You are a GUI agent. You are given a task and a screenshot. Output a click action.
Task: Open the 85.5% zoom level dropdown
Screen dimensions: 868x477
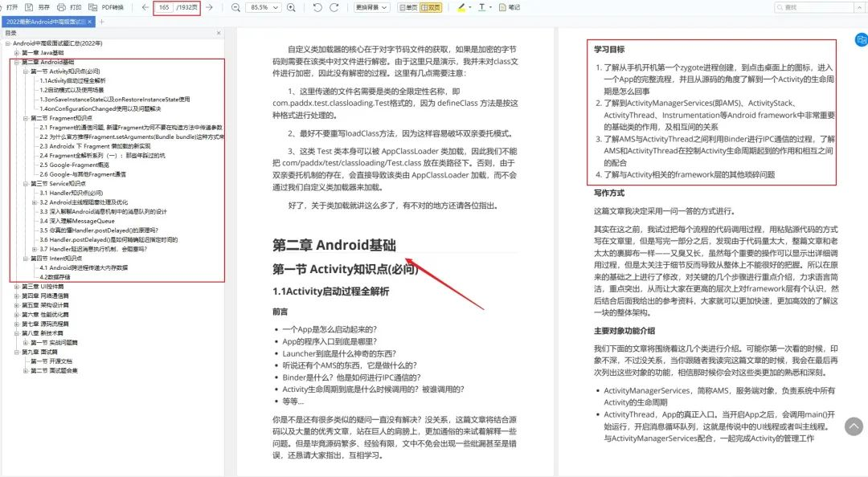point(264,7)
